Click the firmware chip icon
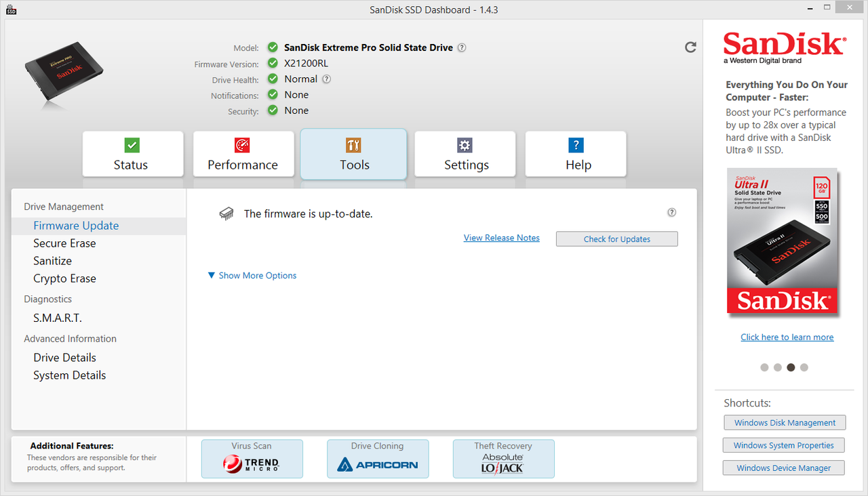 pos(226,213)
